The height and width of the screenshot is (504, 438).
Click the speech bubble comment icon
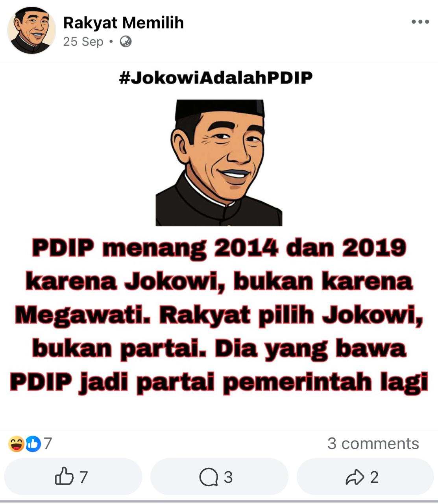209,477
